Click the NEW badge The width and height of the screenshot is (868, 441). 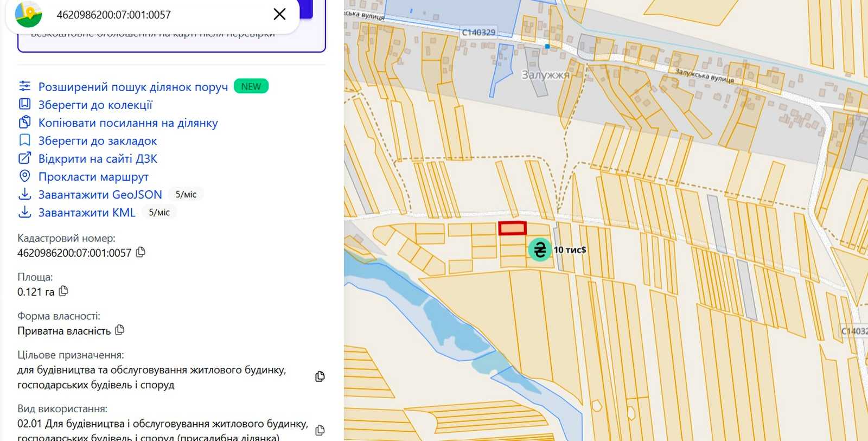coord(251,86)
